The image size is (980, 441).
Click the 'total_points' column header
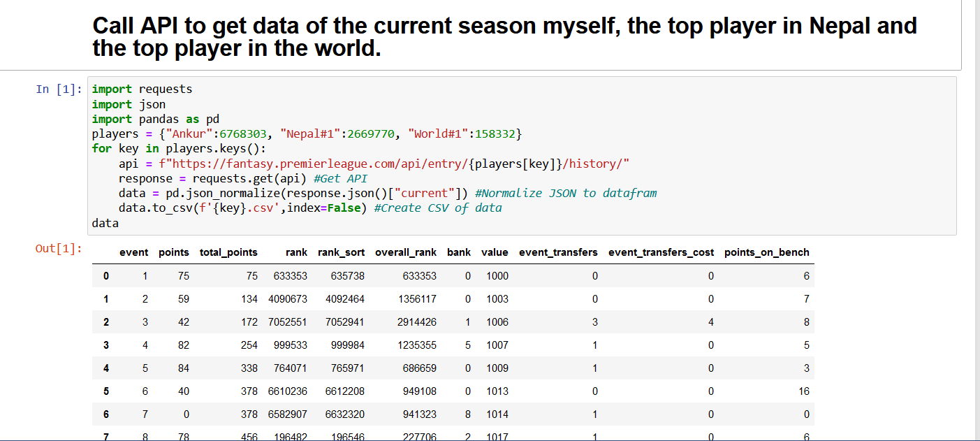[x=228, y=252]
